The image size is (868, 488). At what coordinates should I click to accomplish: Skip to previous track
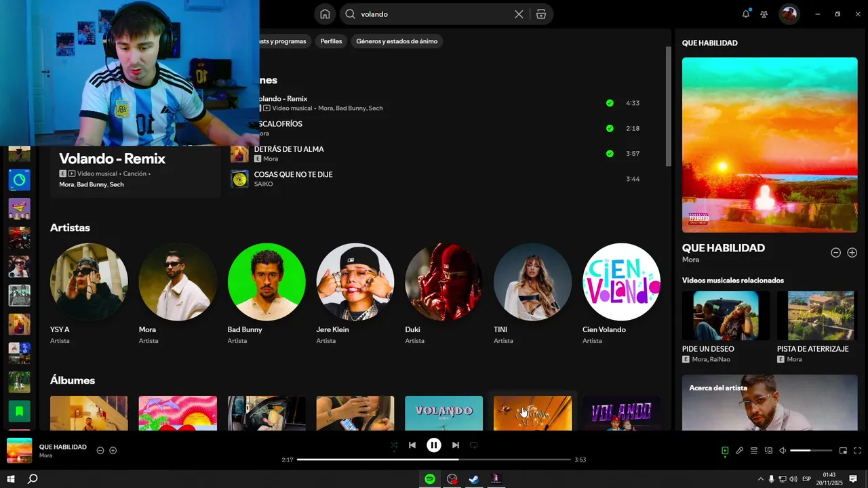[412, 445]
